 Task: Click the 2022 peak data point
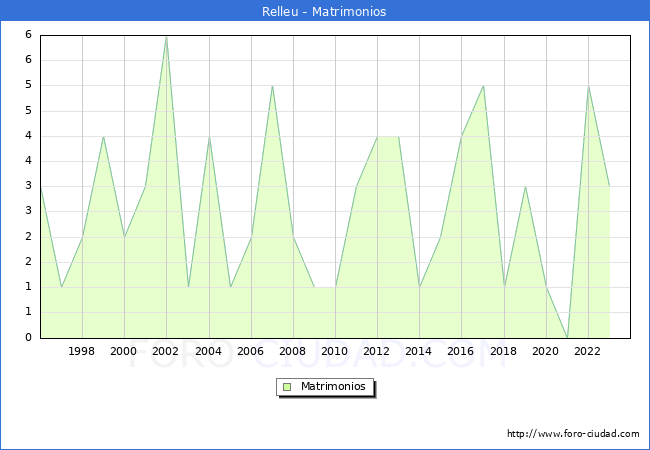tap(588, 86)
